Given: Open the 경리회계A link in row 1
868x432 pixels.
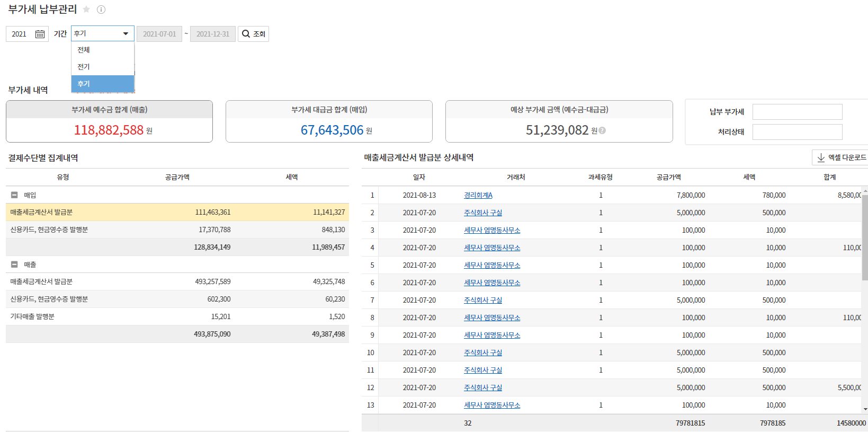Looking at the screenshot, I should point(478,195).
